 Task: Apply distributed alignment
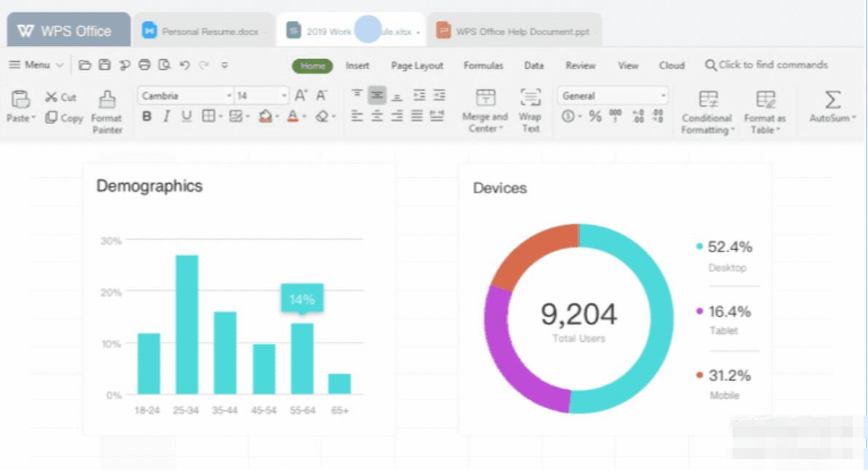click(x=437, y=117)
